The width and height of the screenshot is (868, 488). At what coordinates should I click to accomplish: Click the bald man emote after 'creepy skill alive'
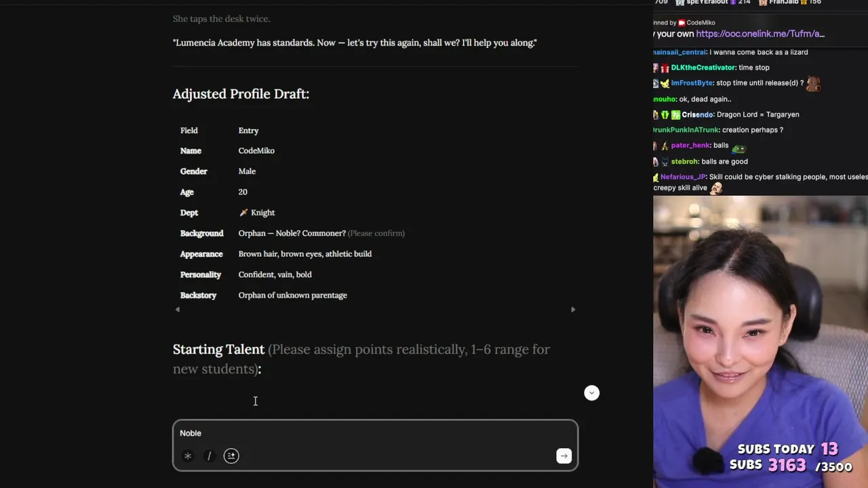[716, 188]
